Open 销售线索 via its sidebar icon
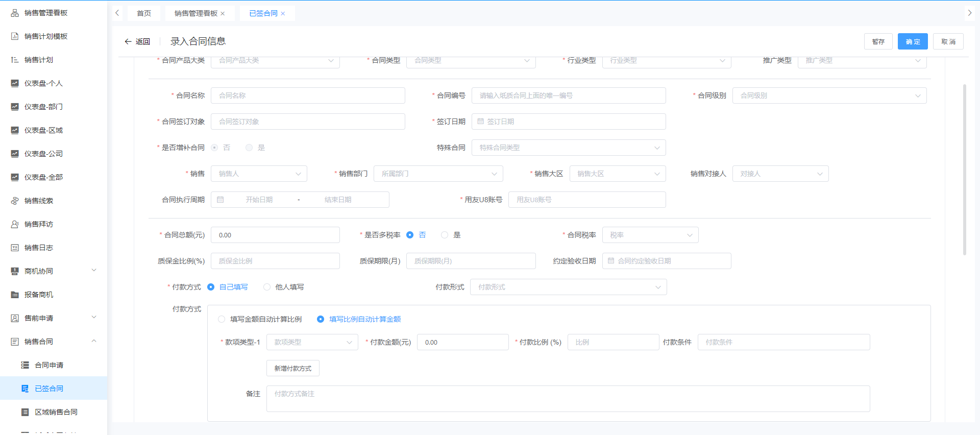The height and width of the screenshot is (435, 980). (x=15, y=201)
